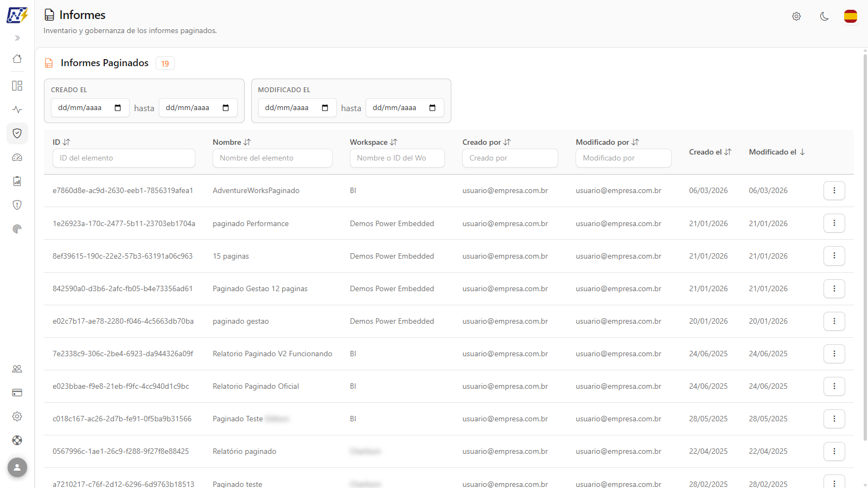This screenshot has height=488, width=868.
Task: Click the app logo
Action: [17, 15]
